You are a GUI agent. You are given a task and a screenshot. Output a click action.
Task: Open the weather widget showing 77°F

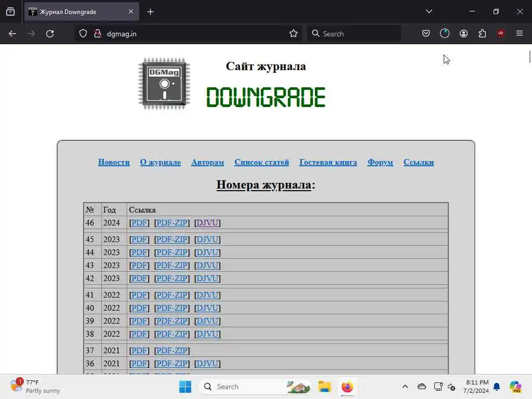(x=35, y=387)
